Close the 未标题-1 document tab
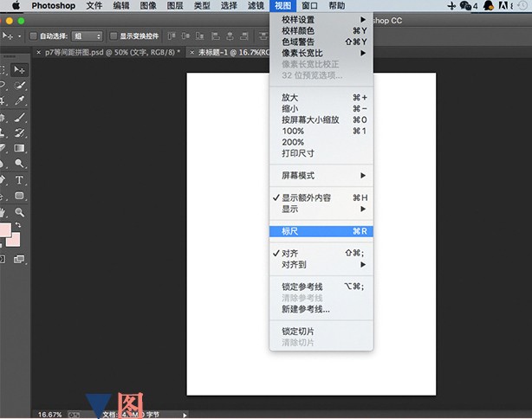Viewport: 532px width, 419px height. coord(192,53)
